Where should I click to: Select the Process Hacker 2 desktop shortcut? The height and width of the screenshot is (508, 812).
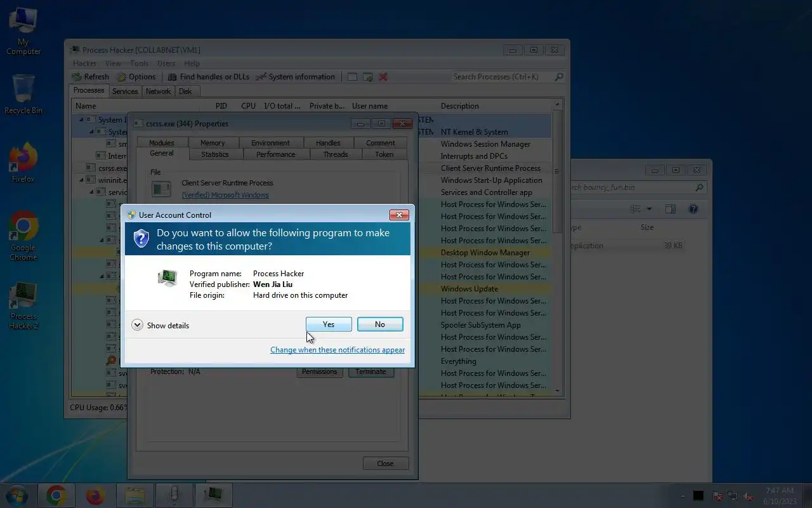point(23,306)
